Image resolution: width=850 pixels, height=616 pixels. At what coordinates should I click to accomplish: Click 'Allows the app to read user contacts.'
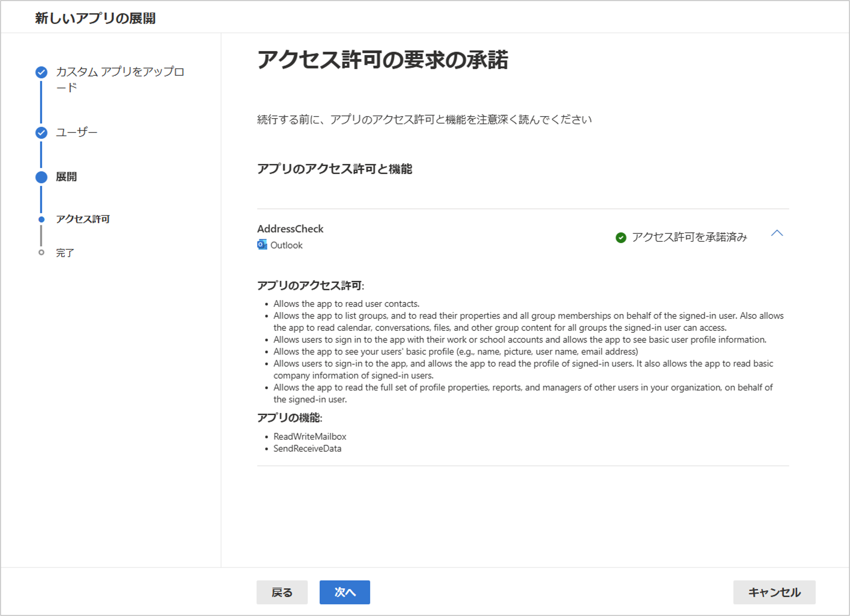tap(346, 304)
